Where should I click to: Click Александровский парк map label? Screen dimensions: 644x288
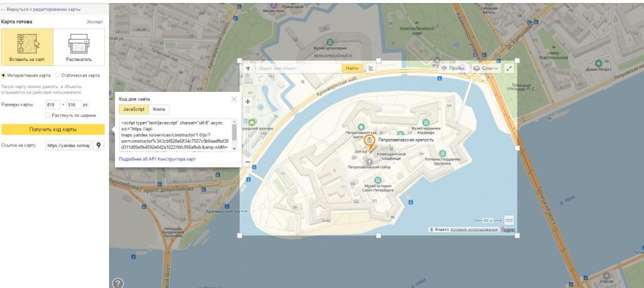point(418,31)
